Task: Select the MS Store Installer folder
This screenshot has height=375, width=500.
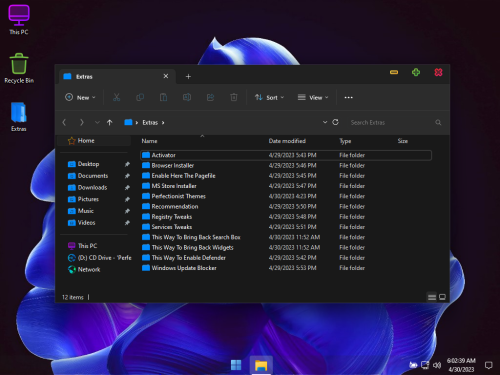Action: click(286, 186)
